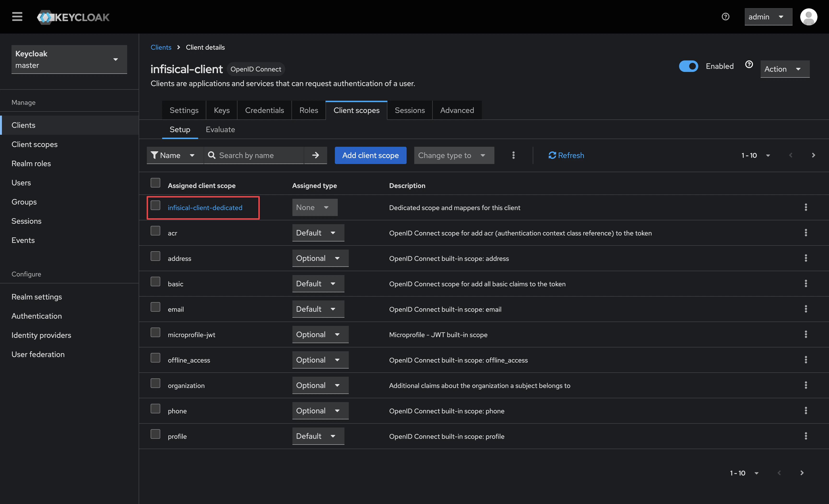Viewport: 829px width, 504px height.
Task: Open top 1 - 10 per-page dropdown
Action: point(756,155)
